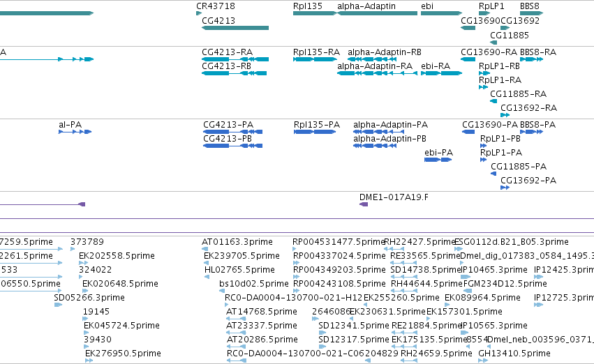This screenshot has height=364, width=594.
Task: Select the RpI135-PA protein label
Action: (x=317, y=125)
